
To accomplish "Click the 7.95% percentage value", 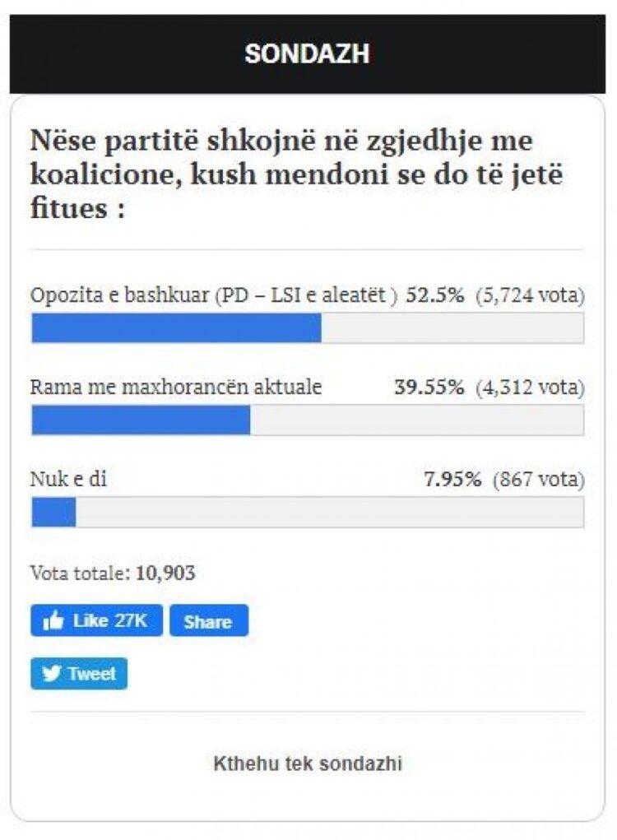I will point(452,479).
